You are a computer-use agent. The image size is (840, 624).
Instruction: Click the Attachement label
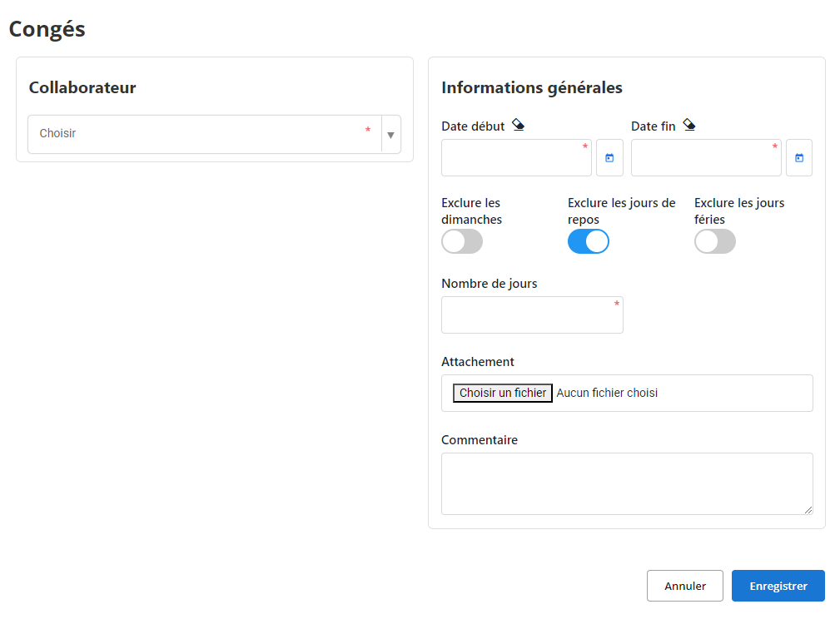477,362
